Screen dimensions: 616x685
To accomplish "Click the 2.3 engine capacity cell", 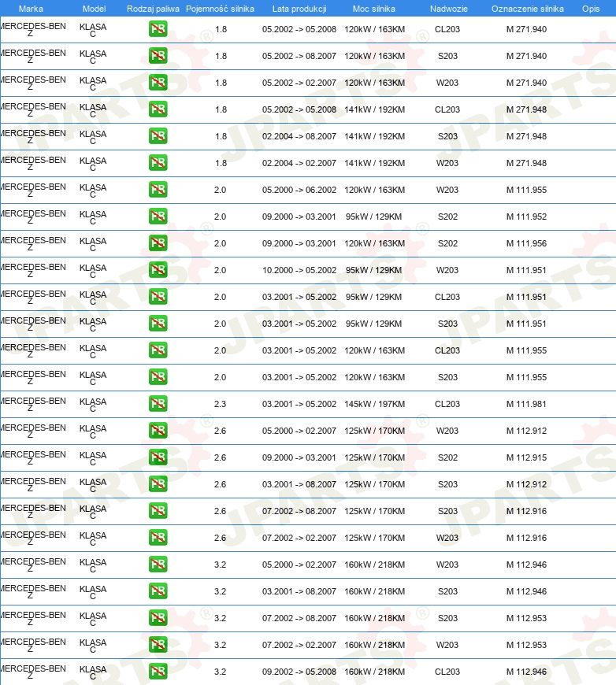I will pos(220,404).
